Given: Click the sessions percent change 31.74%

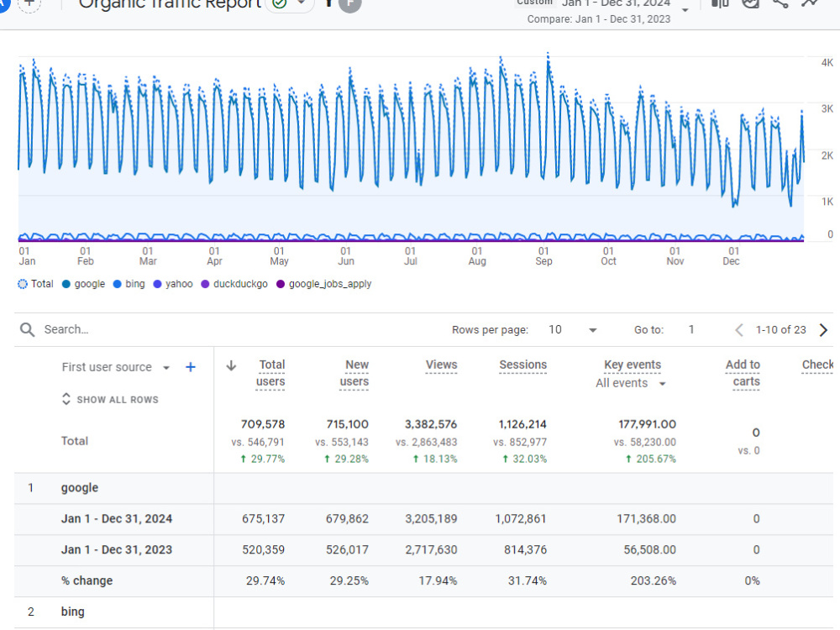Looking at the screenshot, I should pos(528,580).
